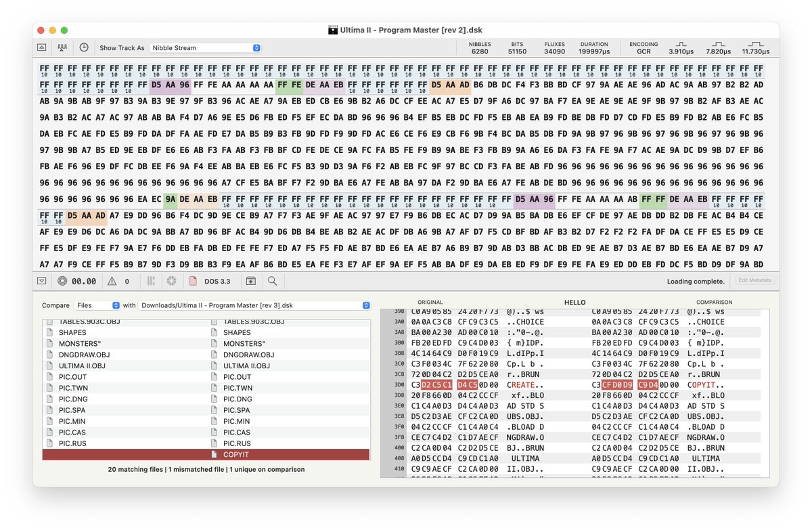
Task: Open the comparison disk path dropdown
Action: (x=255, y=305)
